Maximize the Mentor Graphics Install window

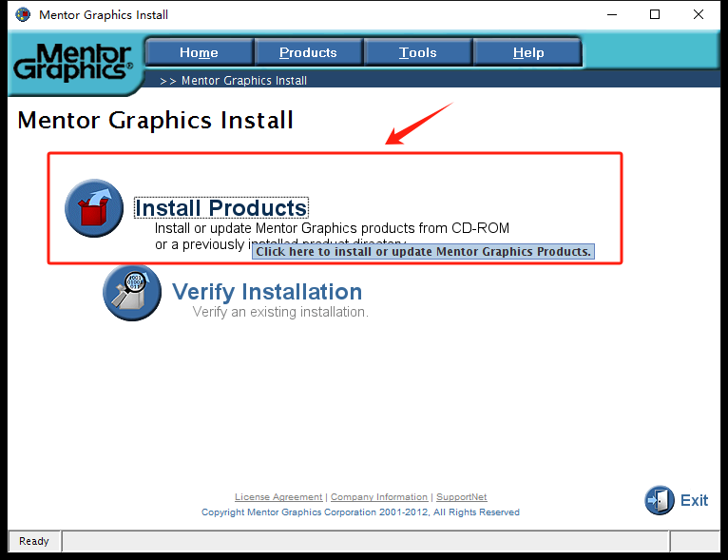point(655,15)
